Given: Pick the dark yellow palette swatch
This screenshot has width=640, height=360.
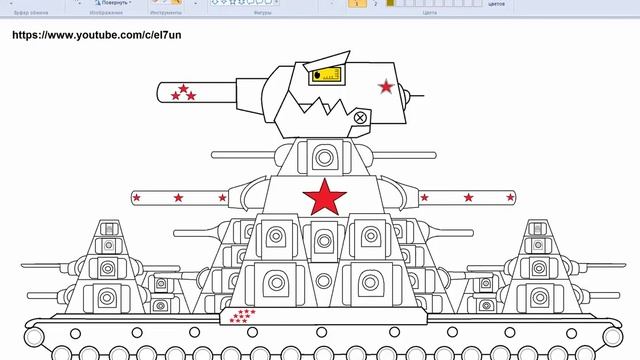Looking at the screenshot, I should [x=391, y=3].
